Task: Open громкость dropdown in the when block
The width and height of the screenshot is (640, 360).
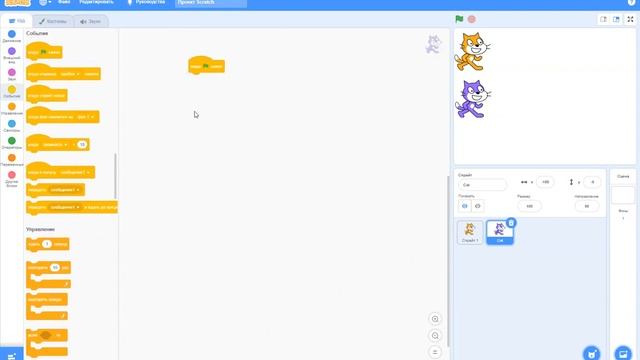Action: pos(54,144)
